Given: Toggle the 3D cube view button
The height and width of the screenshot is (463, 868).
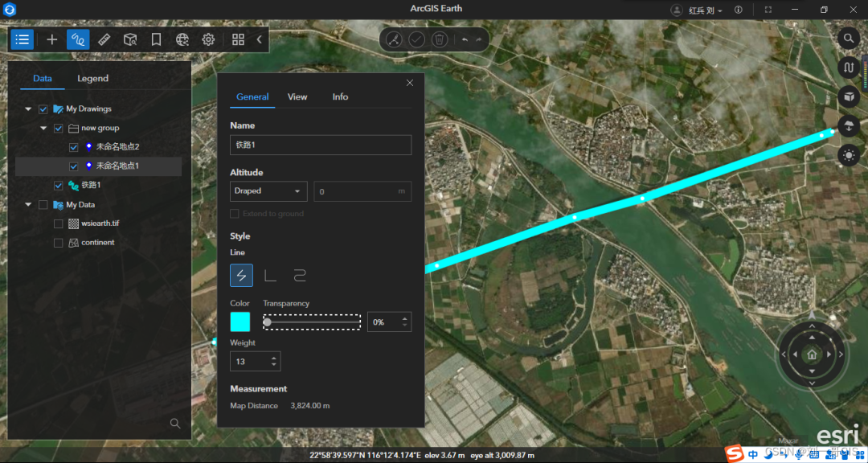Looking at the screenshot, I should click(x=848, y=97).
